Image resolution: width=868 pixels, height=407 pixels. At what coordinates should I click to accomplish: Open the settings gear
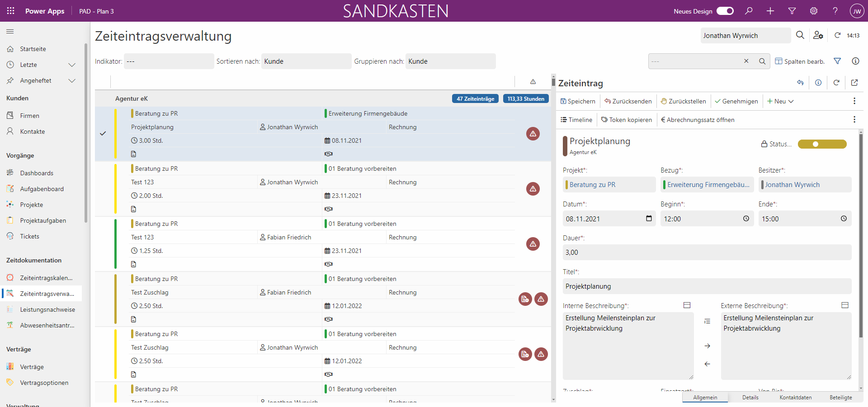click(814, 11)
